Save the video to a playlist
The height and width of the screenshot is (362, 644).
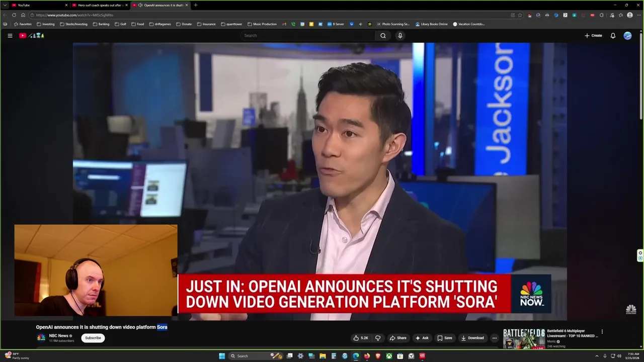[x=444, y=338]
